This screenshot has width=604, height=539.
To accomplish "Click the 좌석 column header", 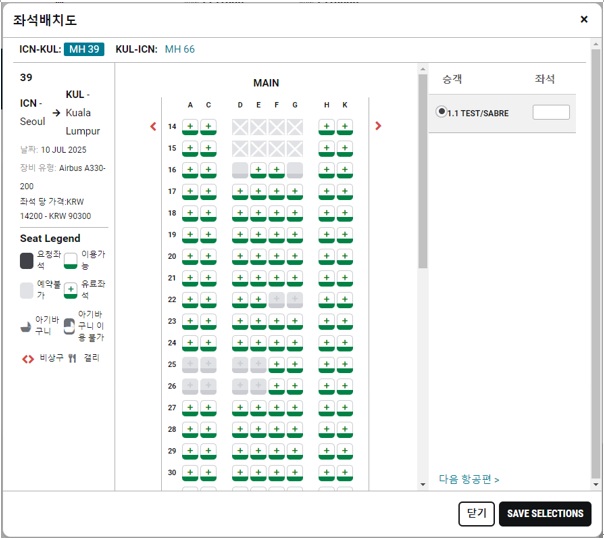I will pyautogui.click(x=545, y=79).
